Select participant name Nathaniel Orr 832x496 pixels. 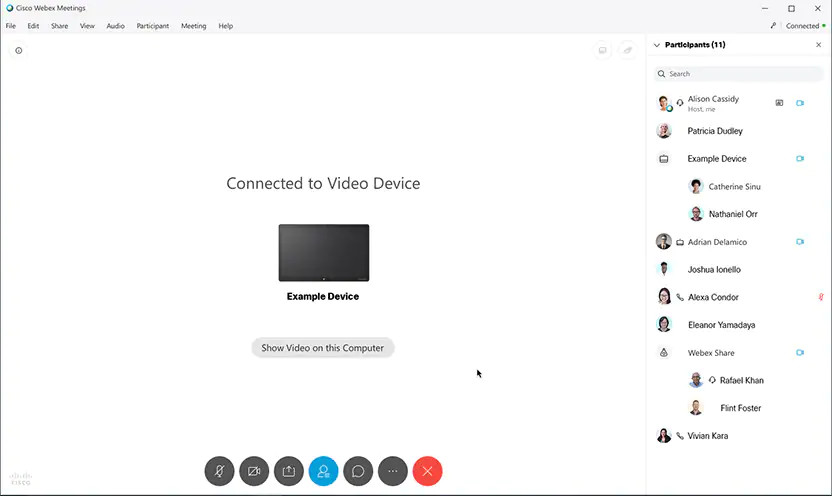[x=733, y=214]
